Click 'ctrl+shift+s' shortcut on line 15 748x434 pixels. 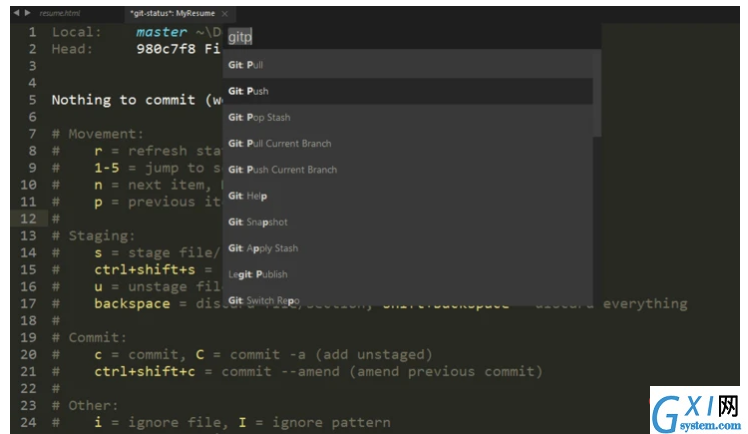145,270
